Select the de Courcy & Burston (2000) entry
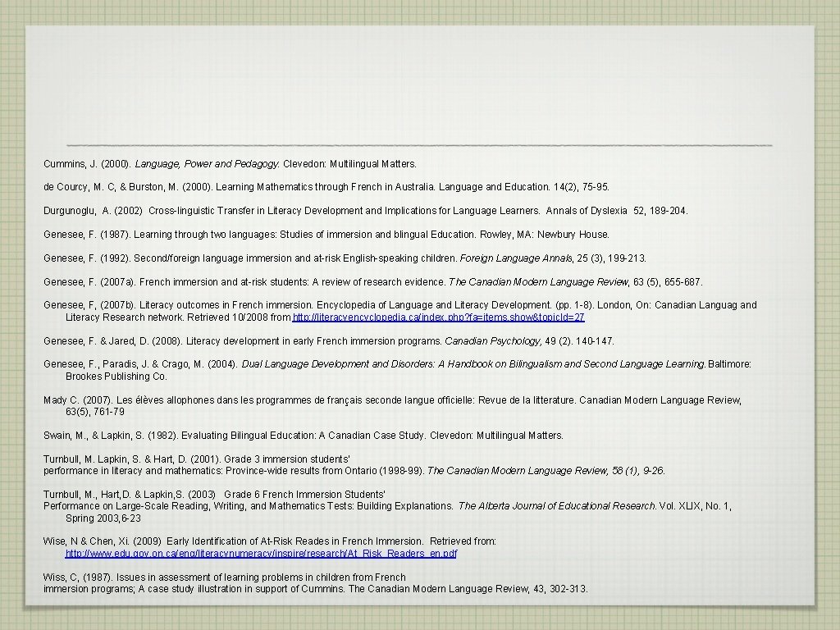The image size is (840, 630). (x=326, y=187)
